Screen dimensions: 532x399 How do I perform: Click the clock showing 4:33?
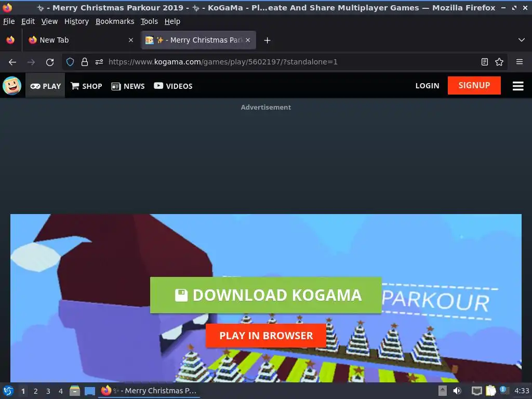tap(522, 391)
